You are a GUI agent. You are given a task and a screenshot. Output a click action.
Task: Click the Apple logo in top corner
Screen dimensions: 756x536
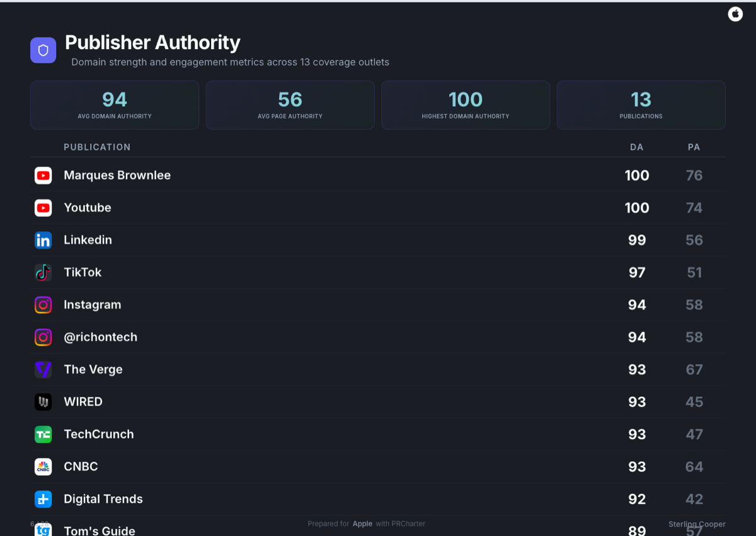click(735, 14)
